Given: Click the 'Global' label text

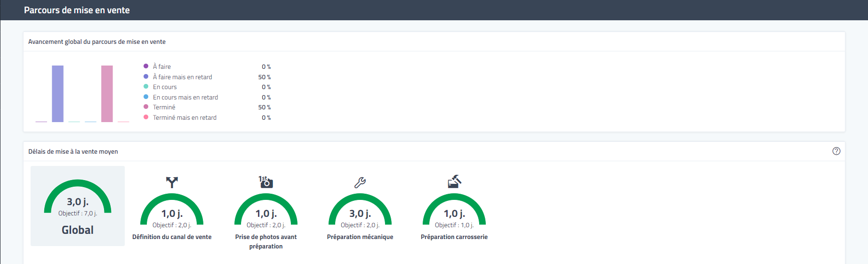Looking at the screenshot, I should tap(78, 230).
